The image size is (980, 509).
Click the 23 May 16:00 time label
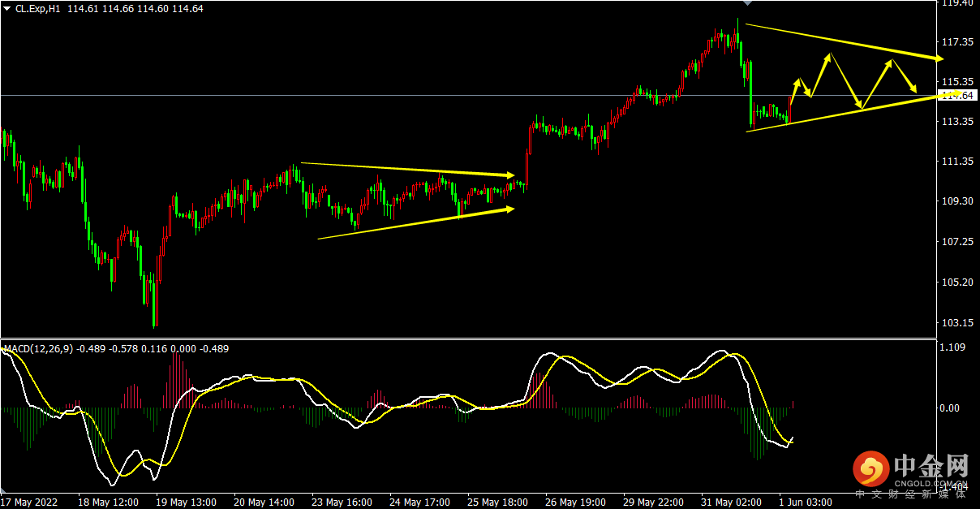click(x=342, y=503)
